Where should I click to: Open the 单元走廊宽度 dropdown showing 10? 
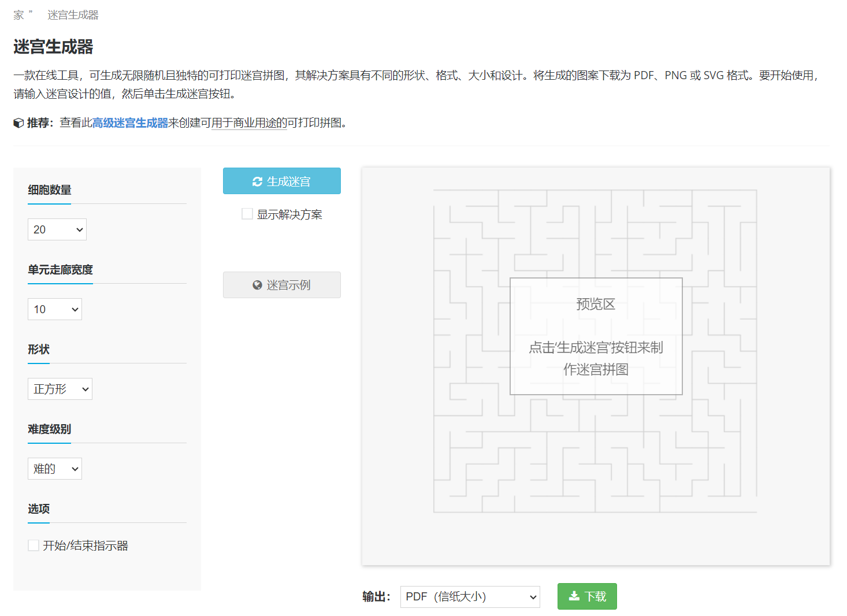(54, 309)
